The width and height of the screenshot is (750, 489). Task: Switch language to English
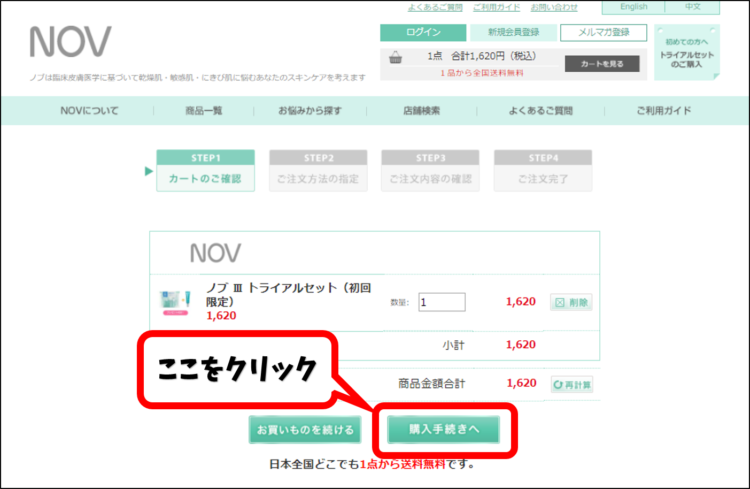point(633,7)
